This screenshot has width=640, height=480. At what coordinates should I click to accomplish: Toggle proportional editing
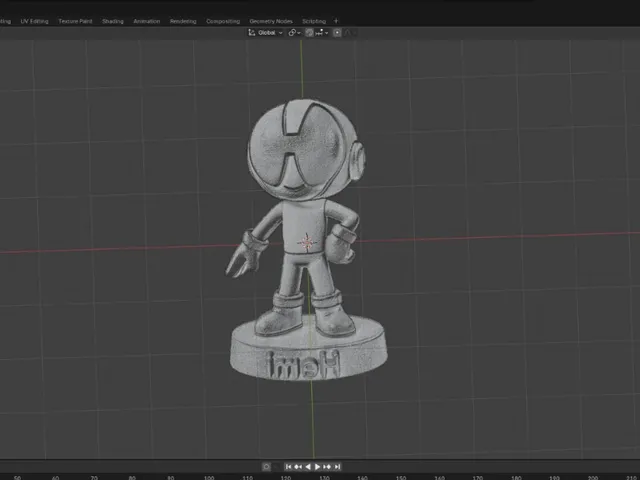[337, 33]
